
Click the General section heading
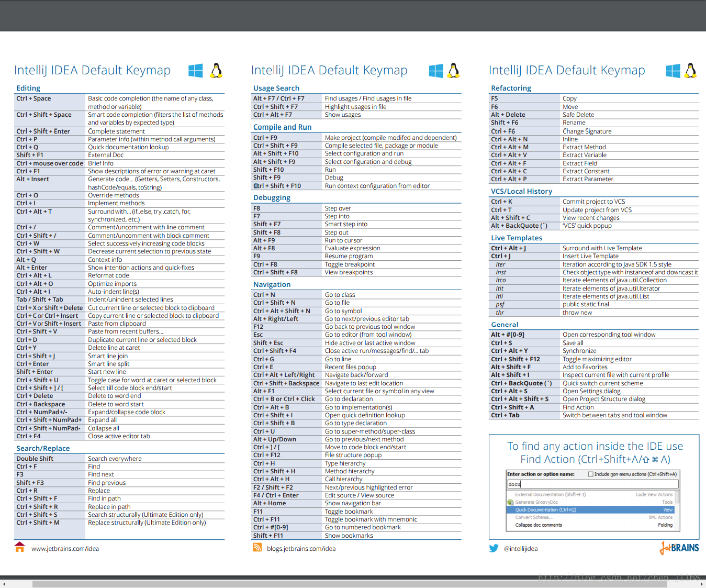(505, 325)
